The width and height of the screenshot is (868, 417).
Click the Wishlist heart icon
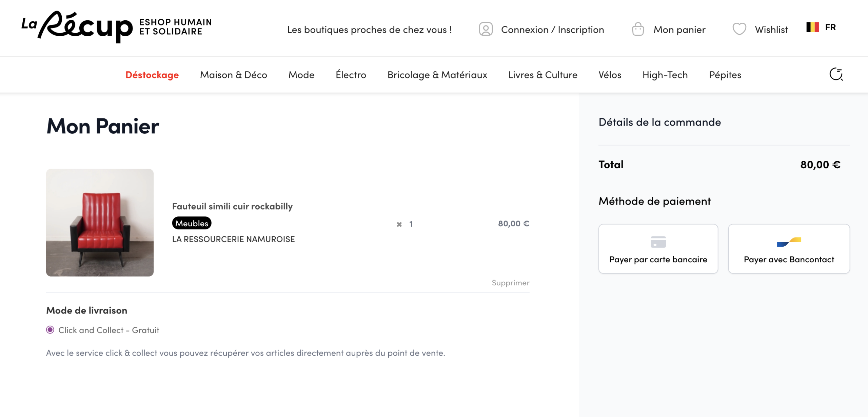pyautogui.click(x=740, y=29)
